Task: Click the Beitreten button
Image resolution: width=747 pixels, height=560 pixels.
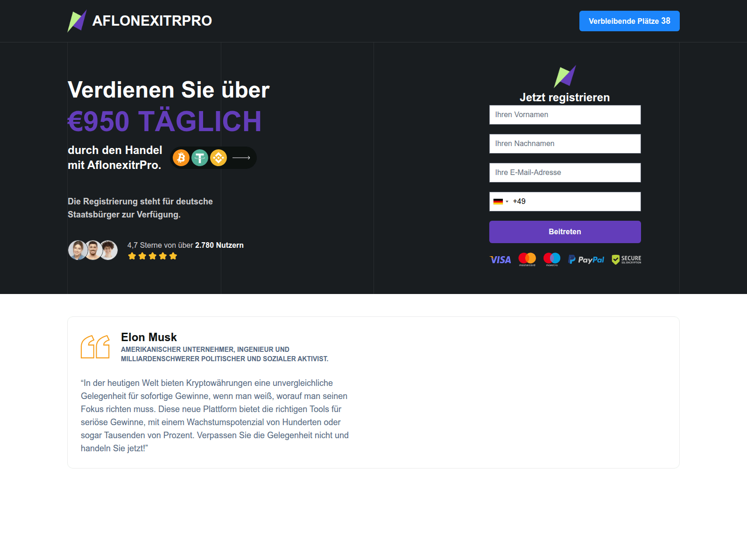Action: [x=565, y=232]
